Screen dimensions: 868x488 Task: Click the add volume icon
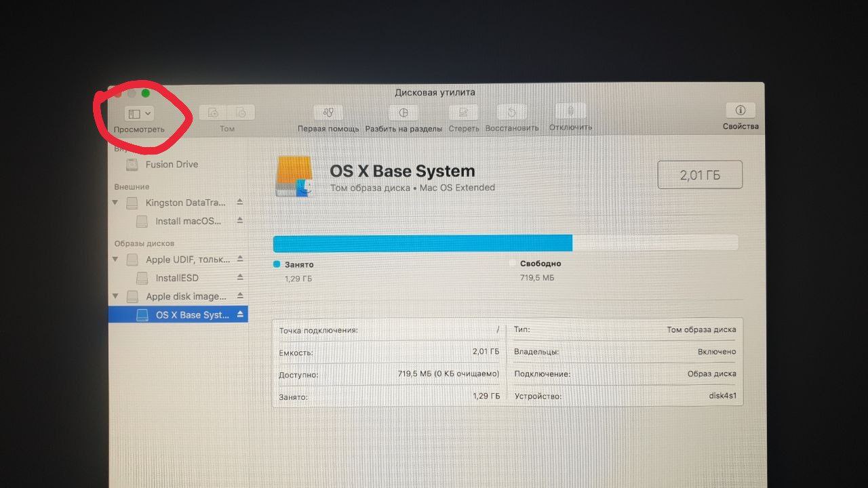[x=213, y=113]
